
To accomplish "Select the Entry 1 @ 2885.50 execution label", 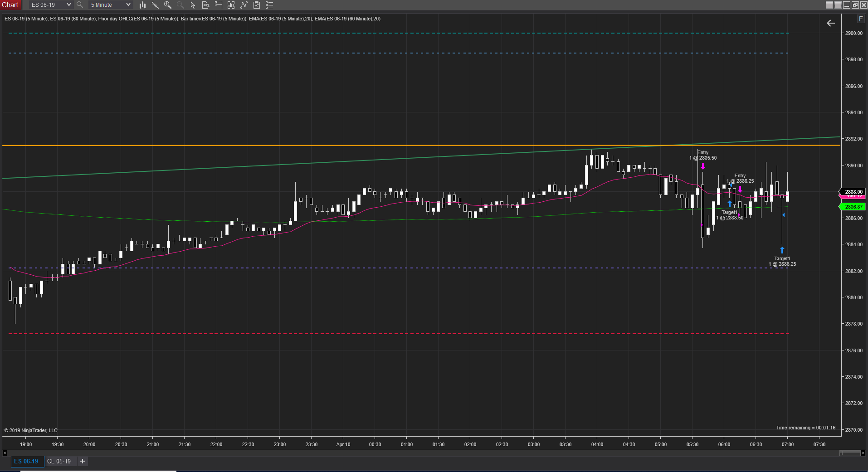I will 703,155.
